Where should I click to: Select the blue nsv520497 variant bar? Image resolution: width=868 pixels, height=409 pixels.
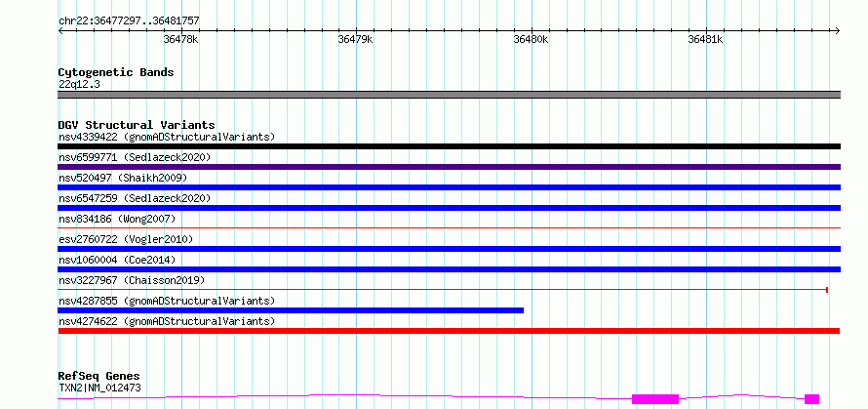pos(449,187)
